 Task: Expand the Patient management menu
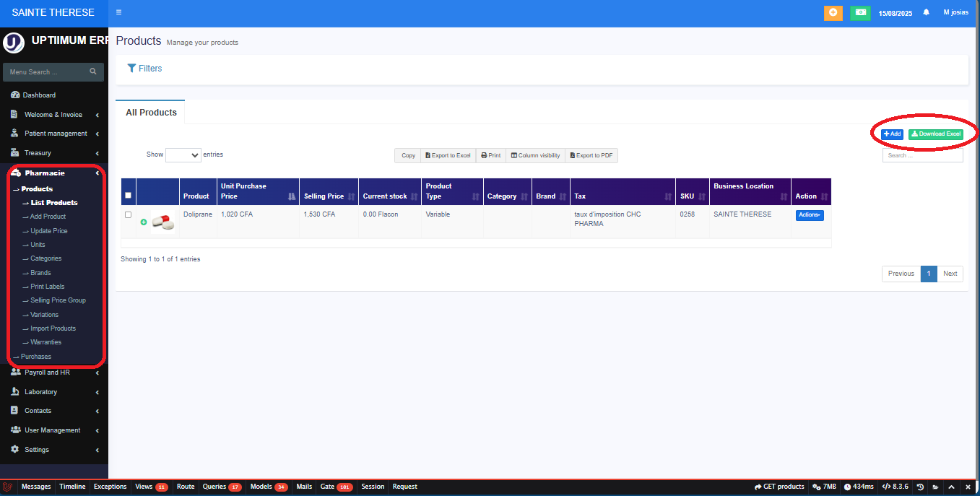click(x=54, y=134)
